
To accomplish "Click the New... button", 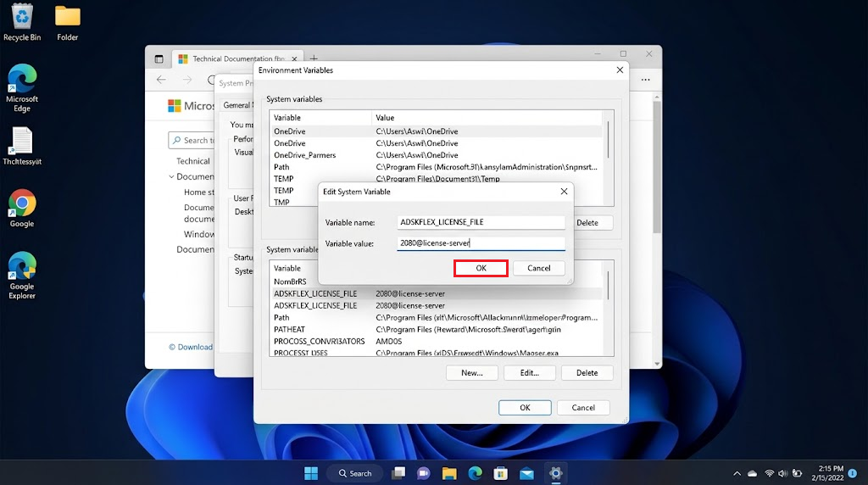I will click(471, 372).
